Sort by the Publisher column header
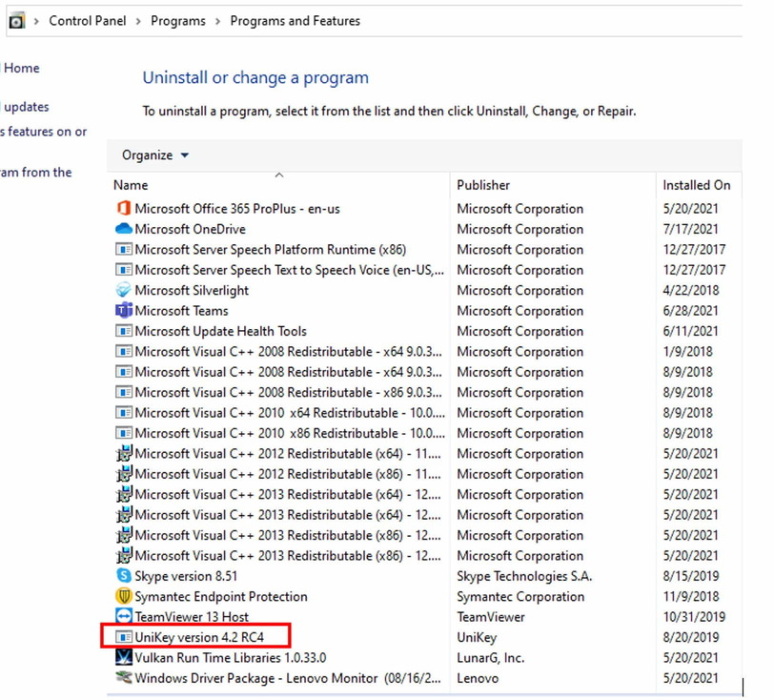This screenshot has width=774, height=700. [x=483, y=185]
